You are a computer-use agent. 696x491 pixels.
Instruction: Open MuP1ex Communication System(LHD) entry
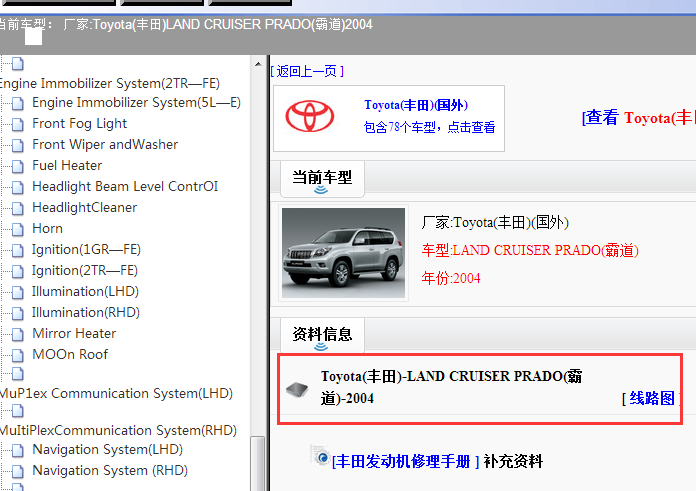(x=116, y=393)
